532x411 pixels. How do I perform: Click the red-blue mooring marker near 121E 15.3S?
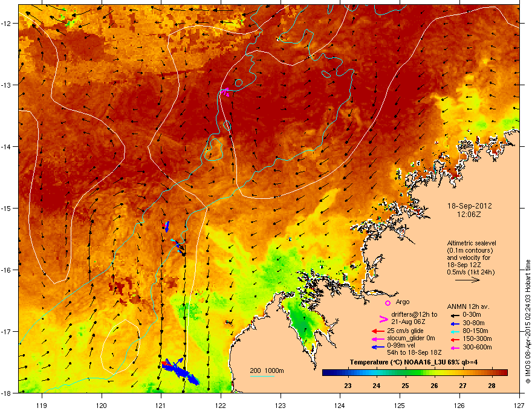click(166, 226)
